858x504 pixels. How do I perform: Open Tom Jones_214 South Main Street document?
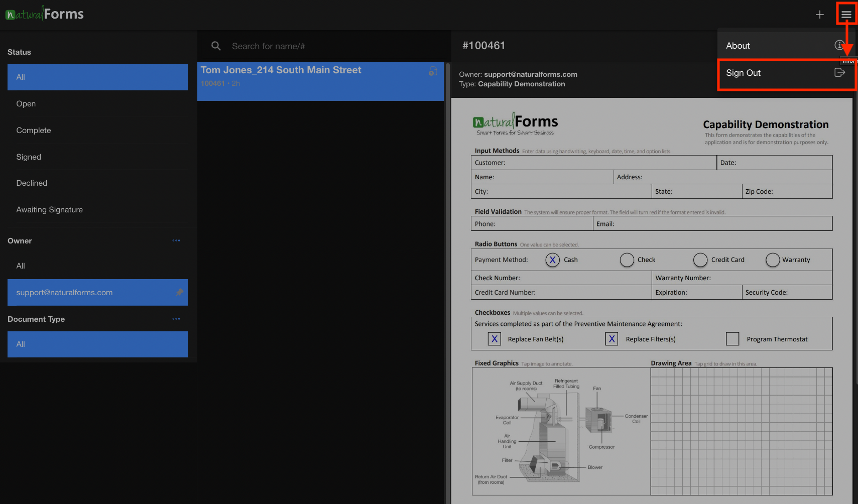[x=320, y=81]
